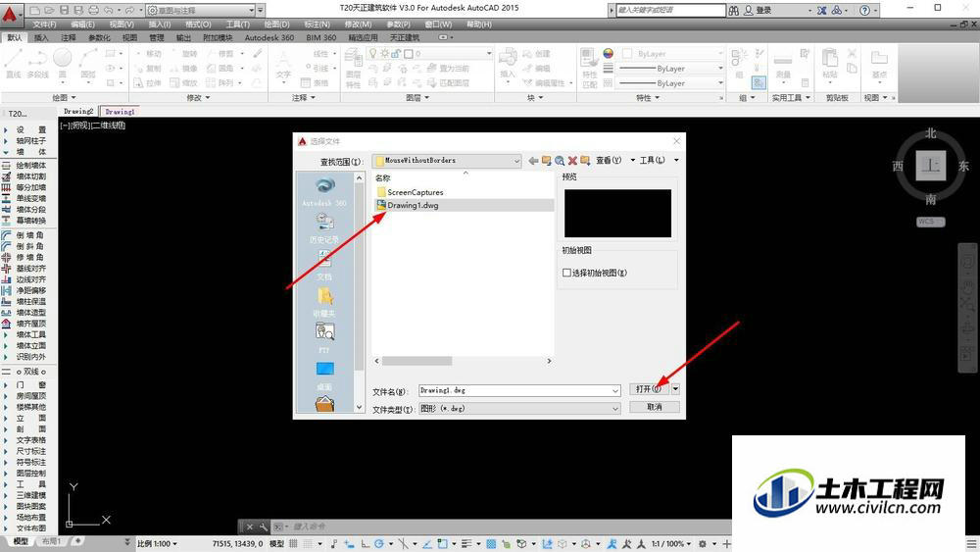The image size is (980, 552).
Task: Click the 墙齐屋顶 tool
Action: click(x=30, y=324)
